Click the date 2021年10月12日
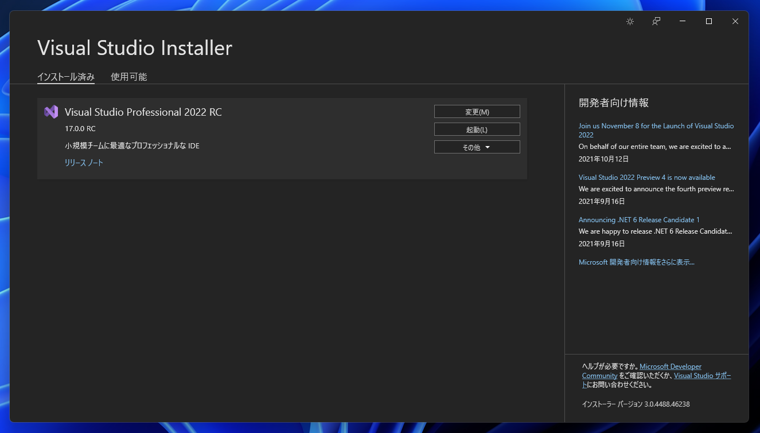The image size is (760, 433). (603, 159)
